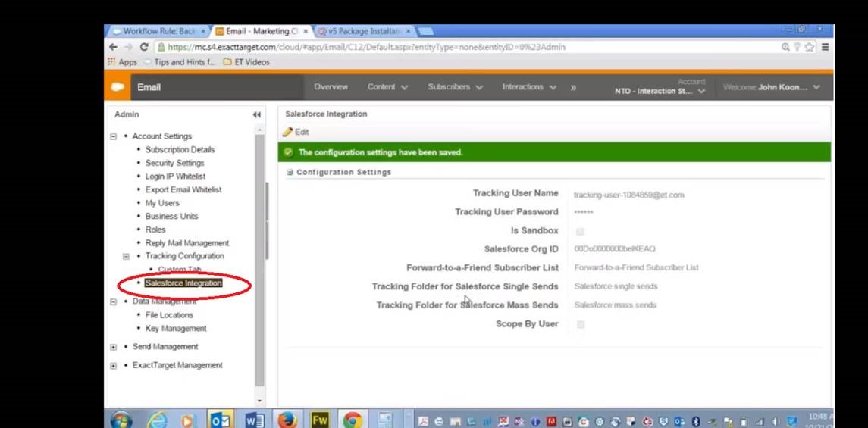Open the Account NTO dropdown
The image size is (868, 428).
point(660,87)
